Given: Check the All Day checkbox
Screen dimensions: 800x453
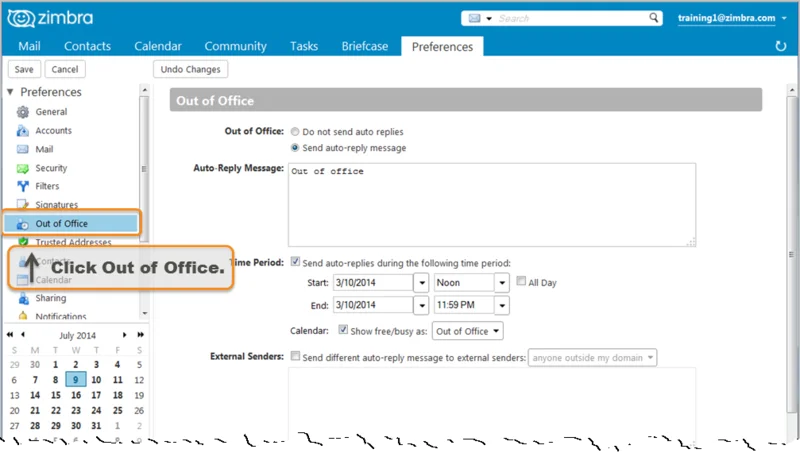Looking at the screenshot, I should 521,281.
